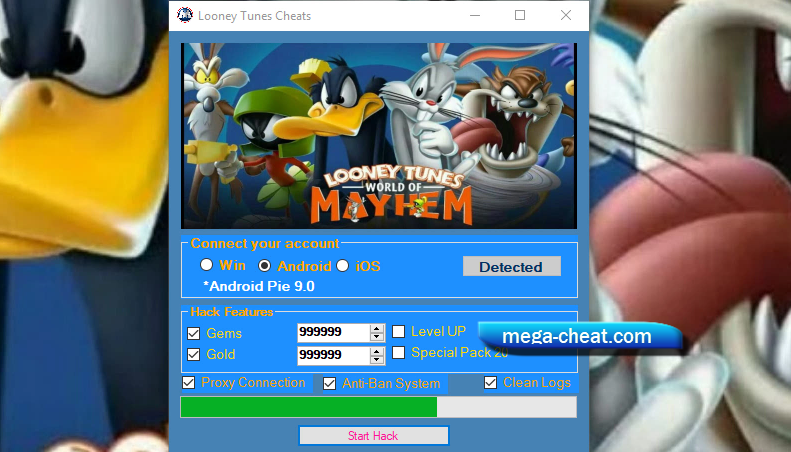Uncheck the Gems checkbox
Viewport: 791px width, 452px height.
[193, 333]
